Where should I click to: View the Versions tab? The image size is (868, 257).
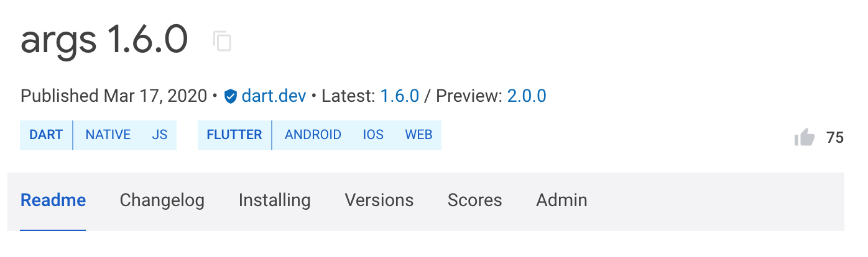[x=379, y=200]
